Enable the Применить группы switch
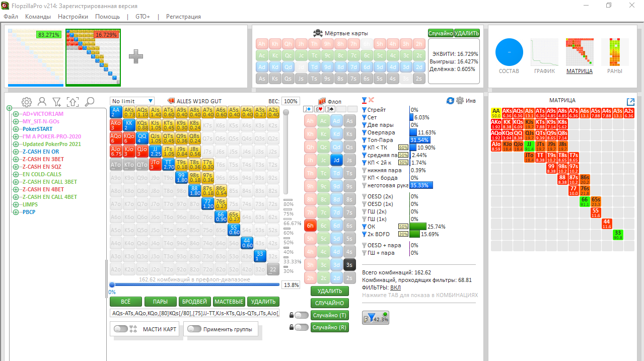Viewport: 644px width, 361px height. coord(194,329)
